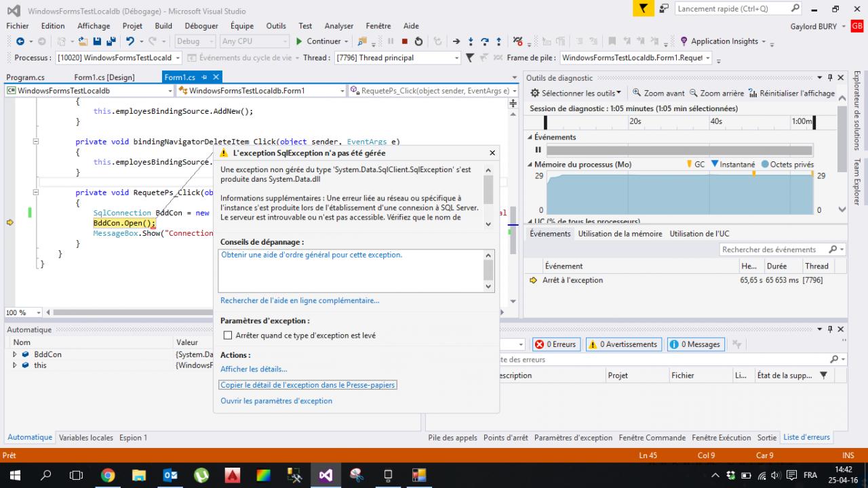Click 'Copier le détail de l'exception' link

pos(308,385)
